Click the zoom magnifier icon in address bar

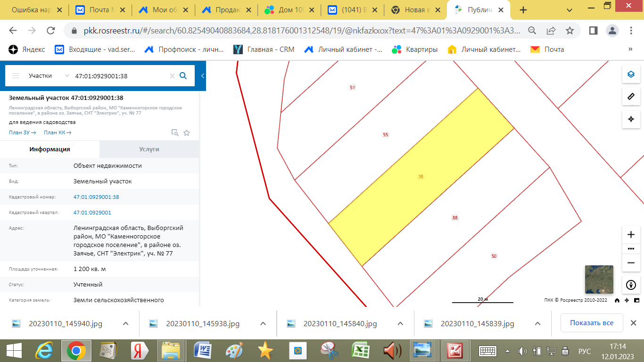(x=532, y=31)
